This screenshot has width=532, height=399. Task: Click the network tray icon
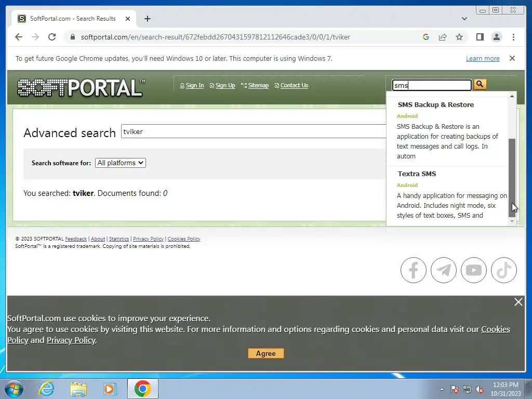coord(467,390)
